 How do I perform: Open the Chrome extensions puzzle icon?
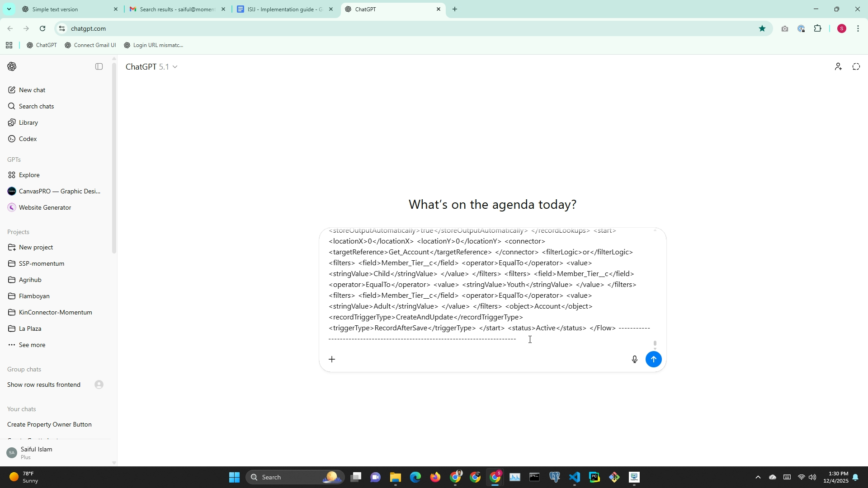click(x=817, y=28)
